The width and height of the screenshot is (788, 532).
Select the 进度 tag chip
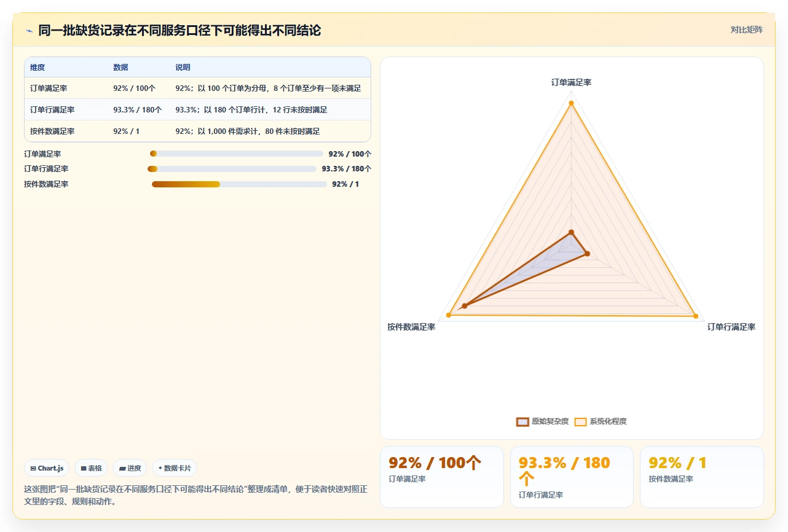(130, 468)
